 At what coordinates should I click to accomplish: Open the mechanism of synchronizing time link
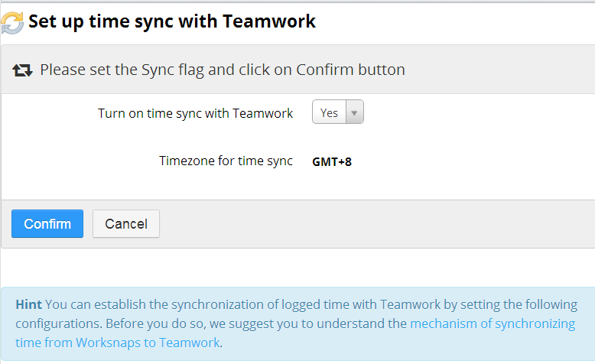pyautogui.click(x=493, y=323)
